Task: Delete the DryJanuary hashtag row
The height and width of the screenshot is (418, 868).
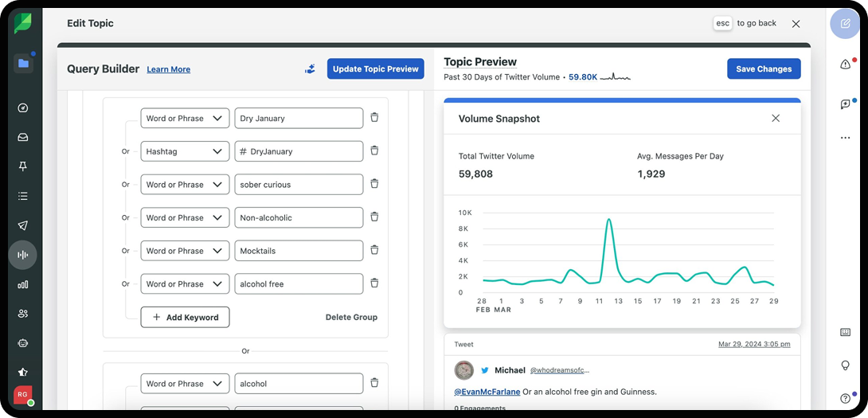Action: tap(375, 151)
